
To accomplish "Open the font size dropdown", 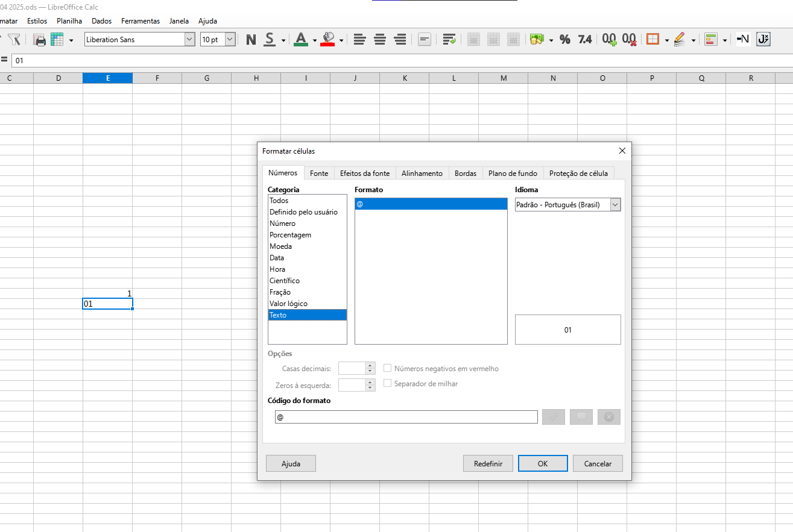I will [230, 40].
